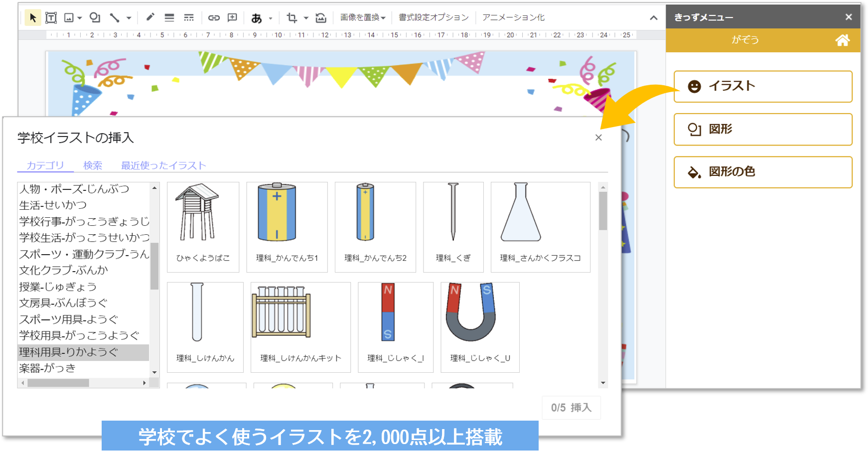This screenshot has width=868, height=458.
Task: Select the arrow cursor tool
Action: coord(33,18)
